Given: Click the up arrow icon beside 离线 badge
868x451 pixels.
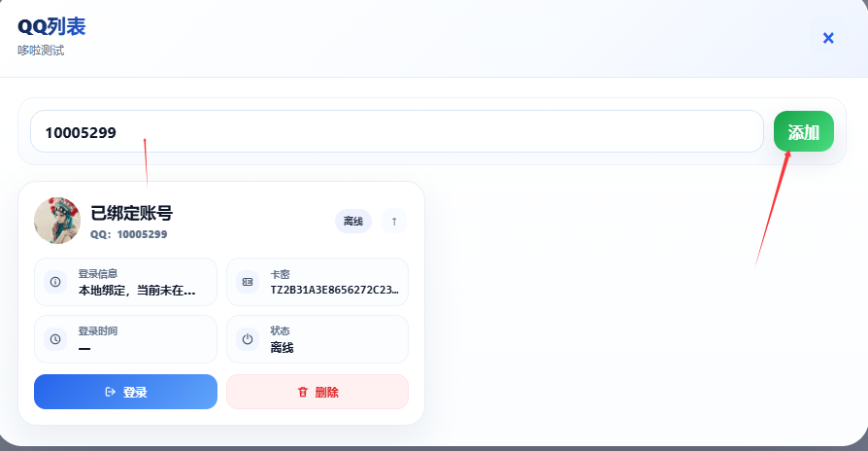Looking at the screenshot, I should (x=394, y=221).
